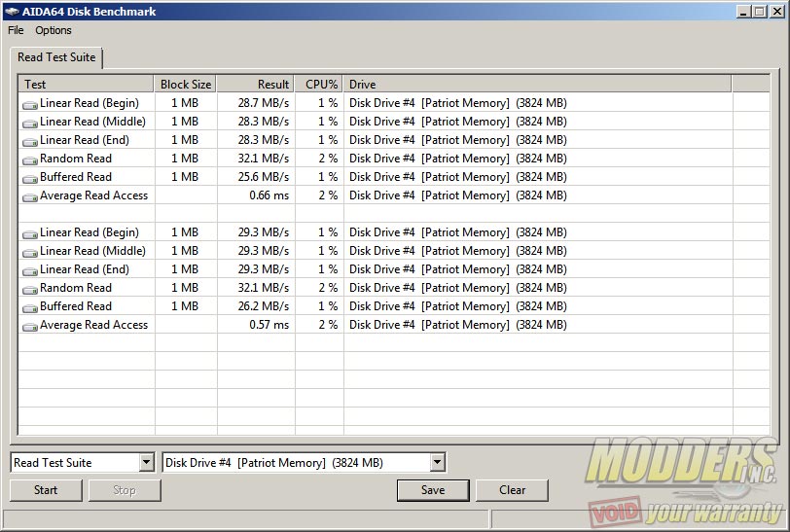Select the 26.2 MB/s result value
This screenshot has height=532, width=790.
coord(264,306)
